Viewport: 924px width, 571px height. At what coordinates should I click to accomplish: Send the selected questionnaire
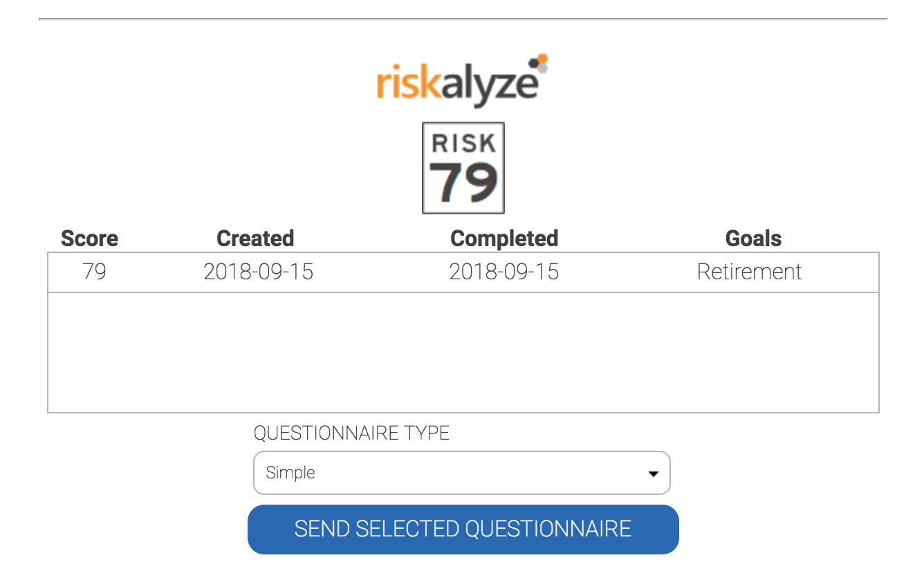pyautogui.click(x=463, y=529)
